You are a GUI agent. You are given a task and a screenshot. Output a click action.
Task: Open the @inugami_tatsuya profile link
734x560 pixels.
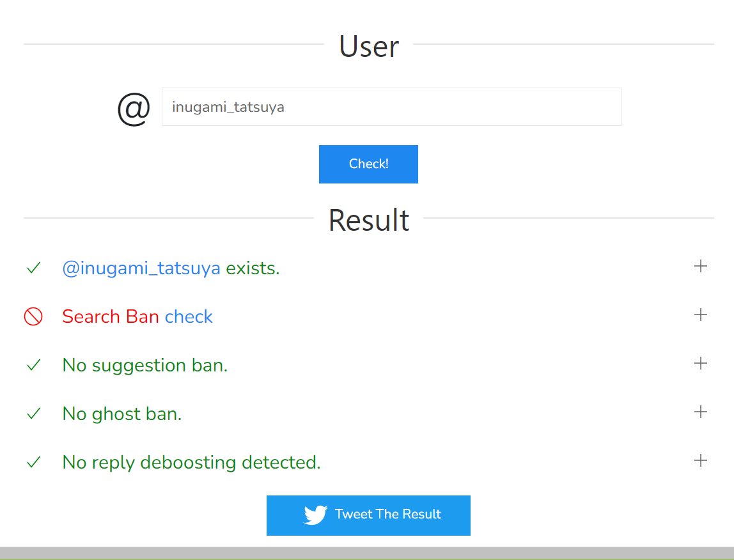141,268
